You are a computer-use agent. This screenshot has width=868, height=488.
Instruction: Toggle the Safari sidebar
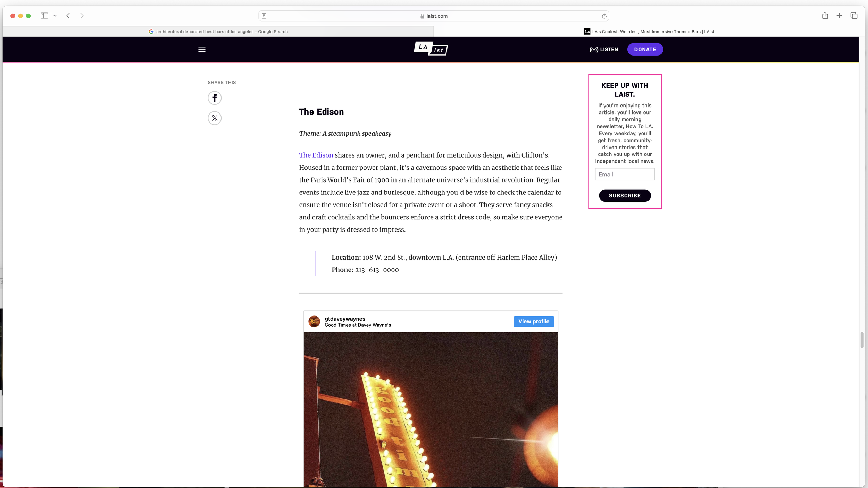[44, 16]
